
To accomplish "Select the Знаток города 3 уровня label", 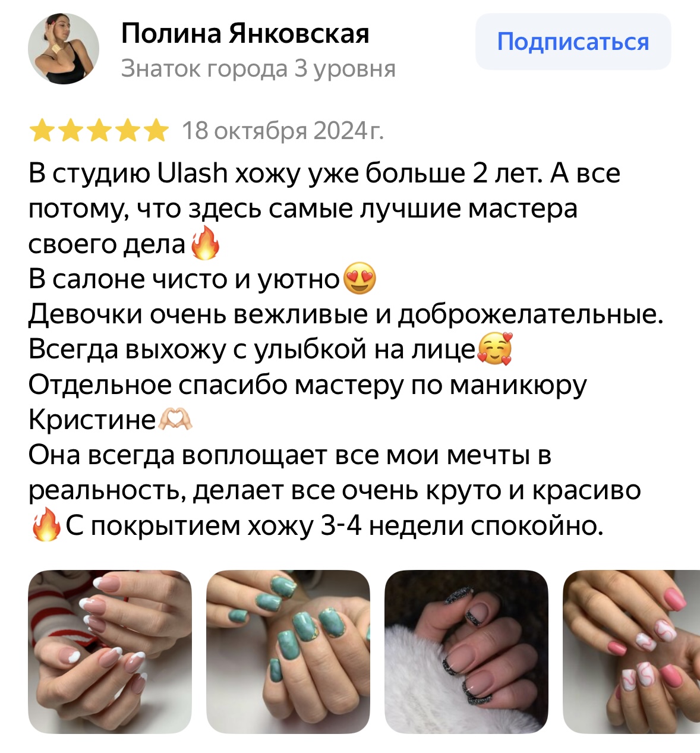I will 258,69.
